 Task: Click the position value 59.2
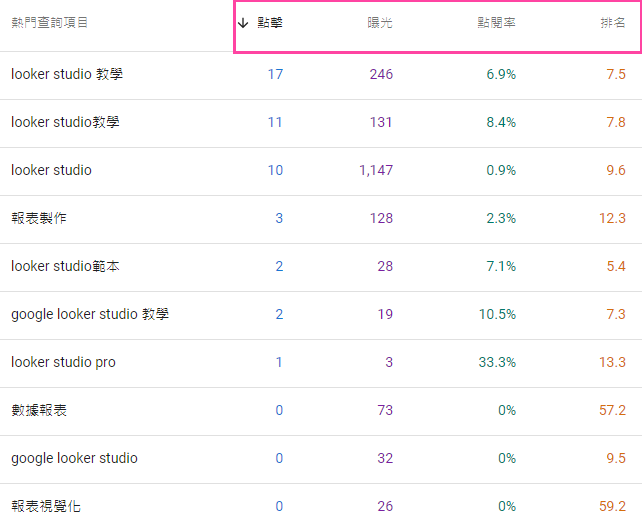[x=613, y=506]
